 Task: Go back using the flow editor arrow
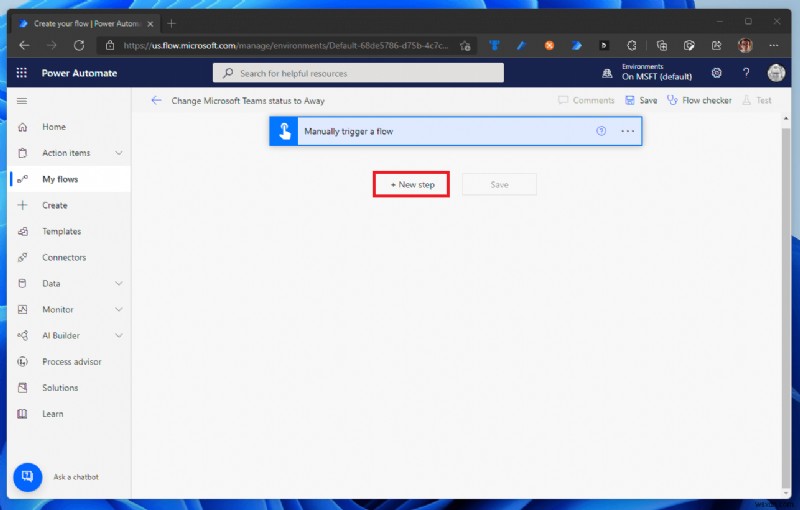coord(156,100)
